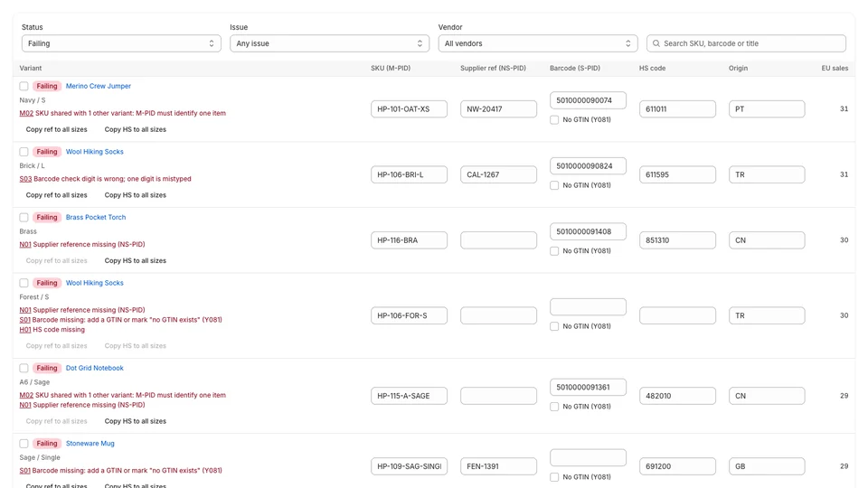The height and width of the screenshot is (488, 868).
Task: Click the EU sales column header
Action: [835, 68]
